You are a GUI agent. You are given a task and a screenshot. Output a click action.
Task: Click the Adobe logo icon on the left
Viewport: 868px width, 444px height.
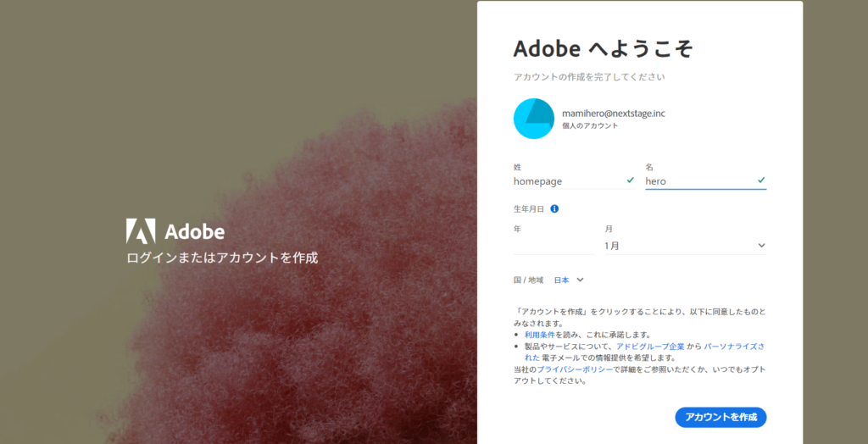141,231
